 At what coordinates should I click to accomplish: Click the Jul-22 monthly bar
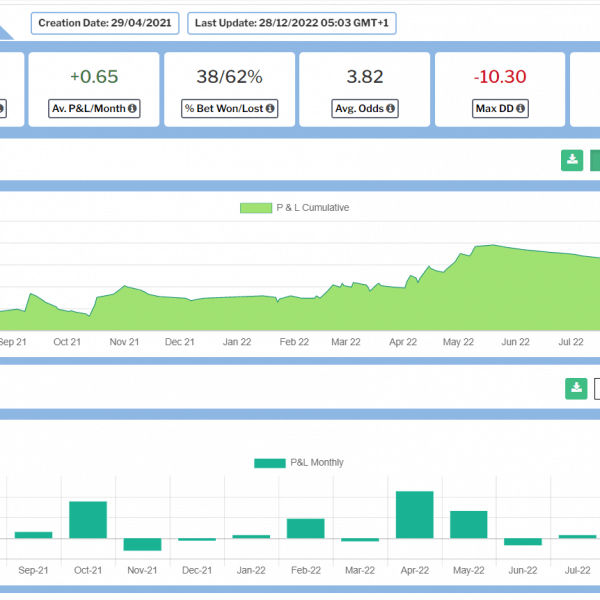(x=577, y=536)
